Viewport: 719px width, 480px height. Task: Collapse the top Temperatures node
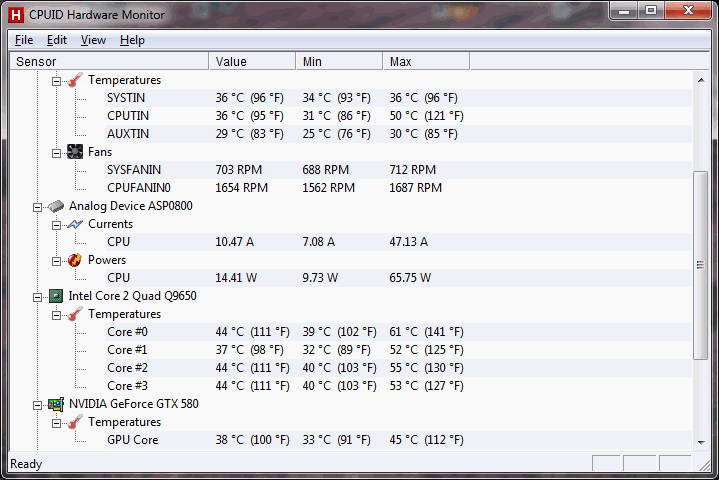tap(56, 81)
